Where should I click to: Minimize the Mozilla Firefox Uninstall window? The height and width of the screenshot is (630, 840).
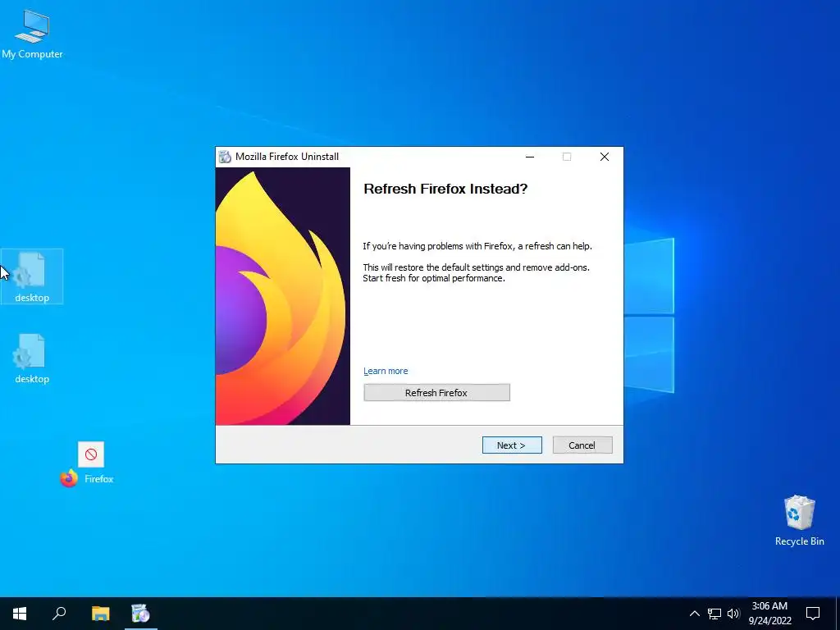click(530, 157)
